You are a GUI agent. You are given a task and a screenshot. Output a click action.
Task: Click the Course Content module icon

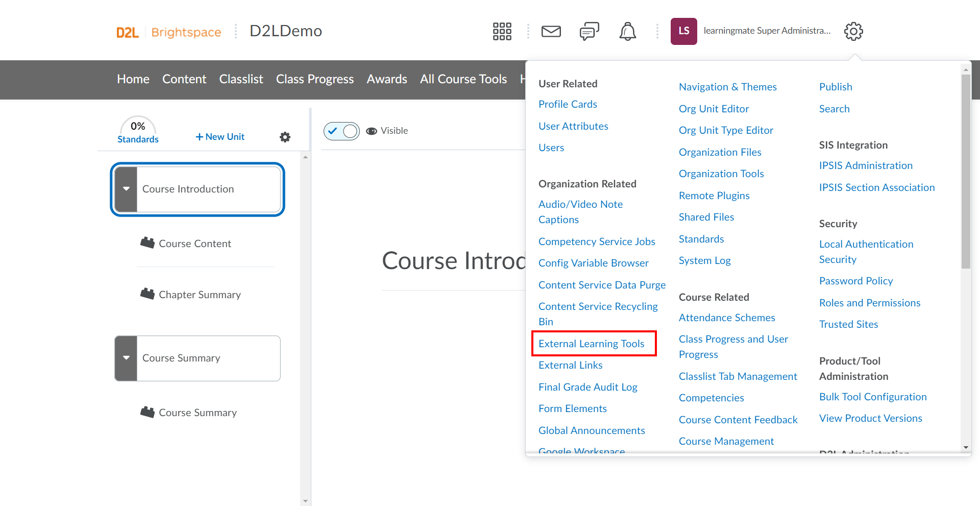(148, 243)
